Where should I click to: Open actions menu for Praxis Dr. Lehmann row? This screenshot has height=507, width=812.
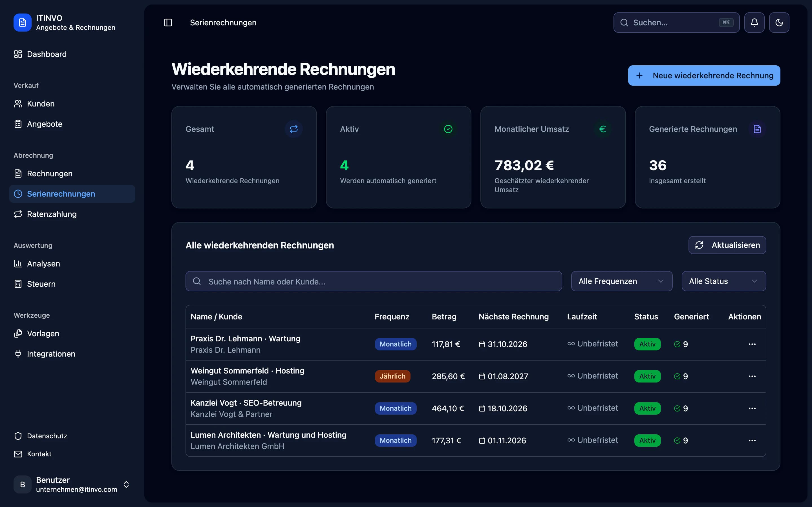coord(752,344)
